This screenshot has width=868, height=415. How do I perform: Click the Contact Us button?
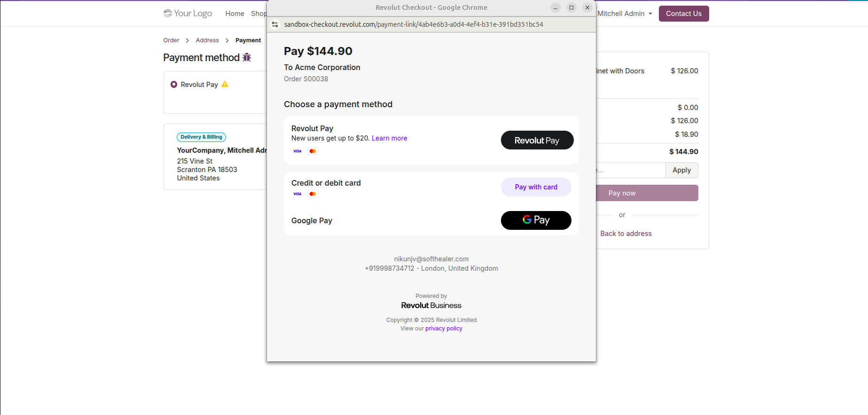[x=683, y=14]
